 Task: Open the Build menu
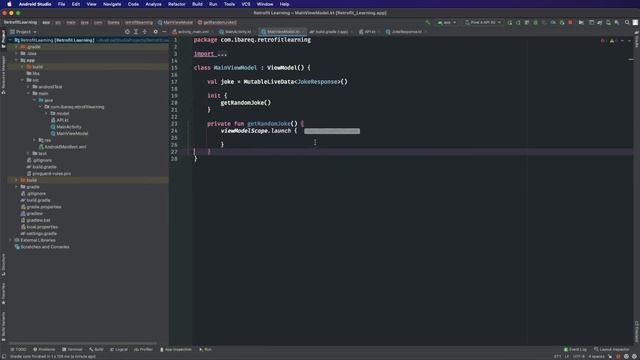click(197, 4)
